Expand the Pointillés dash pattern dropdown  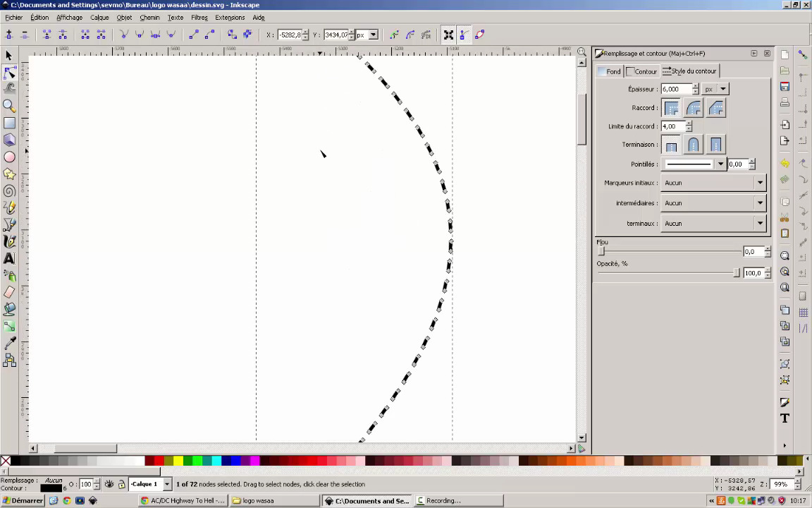click(x=720, y=164)
